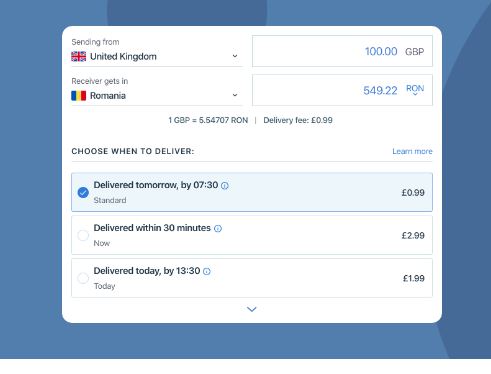This screenshot has height=374, width=491.
Task: Open the Receiver gets in country dropdown
Action: pos(157,96)
